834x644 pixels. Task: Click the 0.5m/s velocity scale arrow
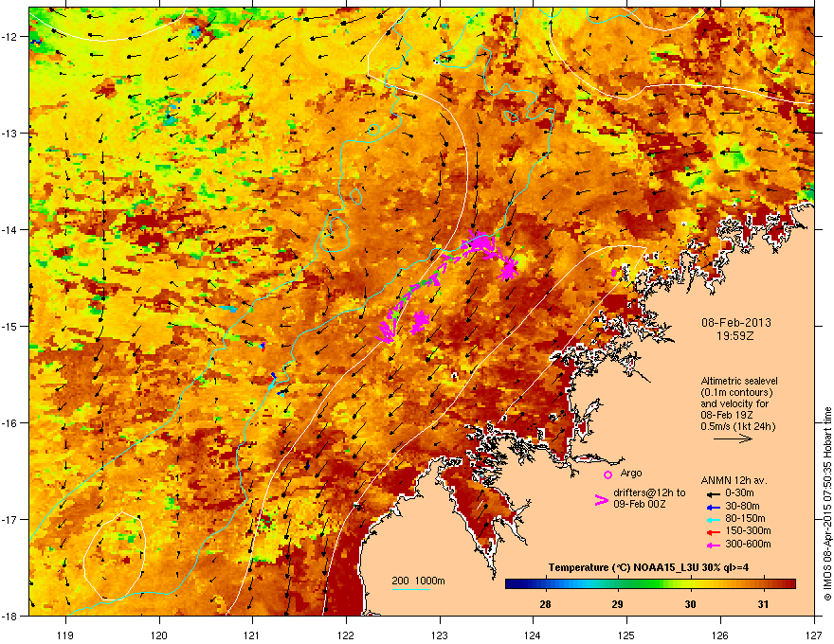pyautogui.click(x=733, y=438)
